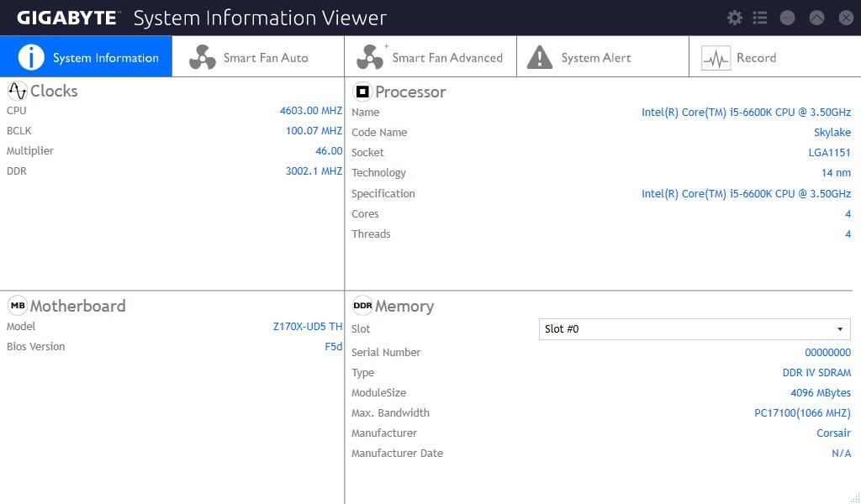The image size is (861, 504).
Task: Select Multiplier value 46.00
Action: 329,151
